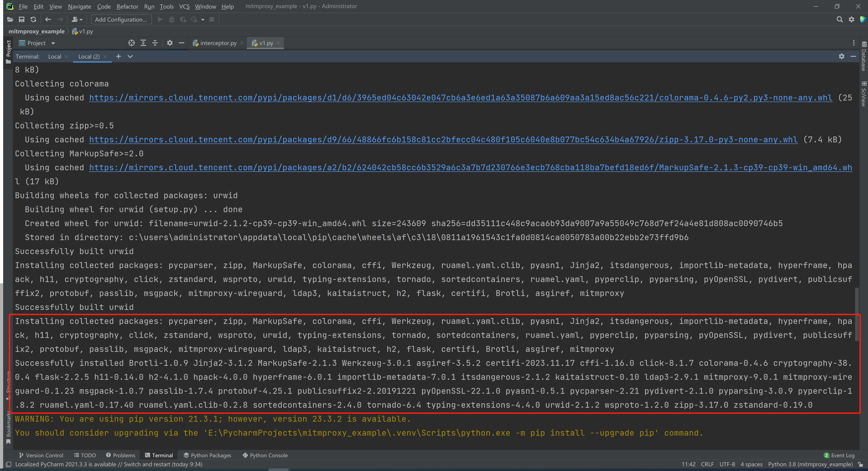Image resolution: width=868 pixels, height=471 pixels.
Task: Add a new terminal session with plus
Action: pyautogui.click(x=118, y=56)
